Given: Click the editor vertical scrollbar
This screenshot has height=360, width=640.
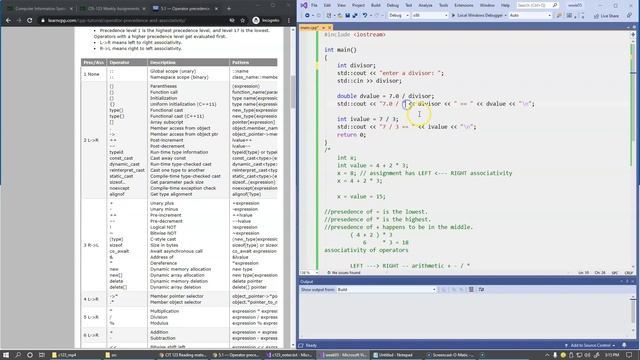Looking at the screenshot, I should click(x=633, y=151).
